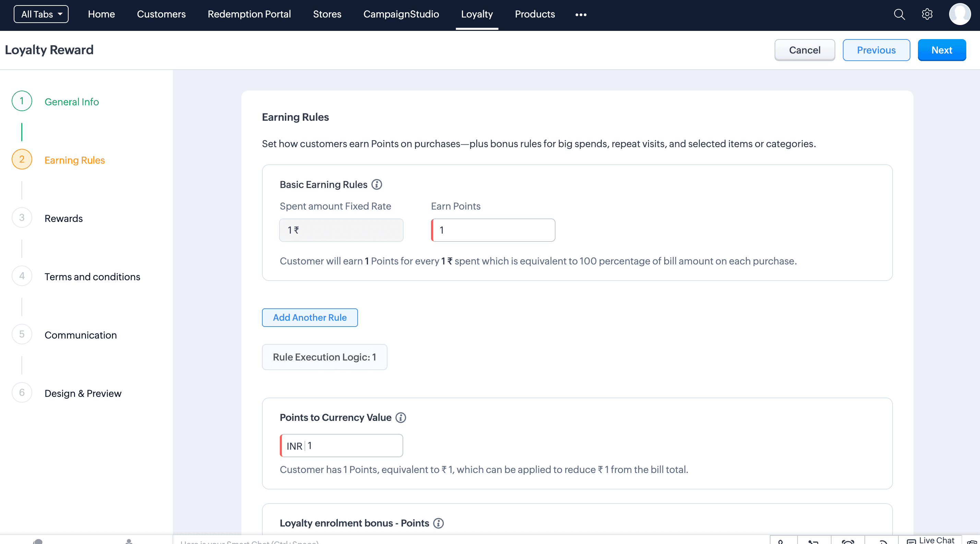Open Rule Execution Logic: 1
Screen dimensions: 980x544
click(324, 357)
